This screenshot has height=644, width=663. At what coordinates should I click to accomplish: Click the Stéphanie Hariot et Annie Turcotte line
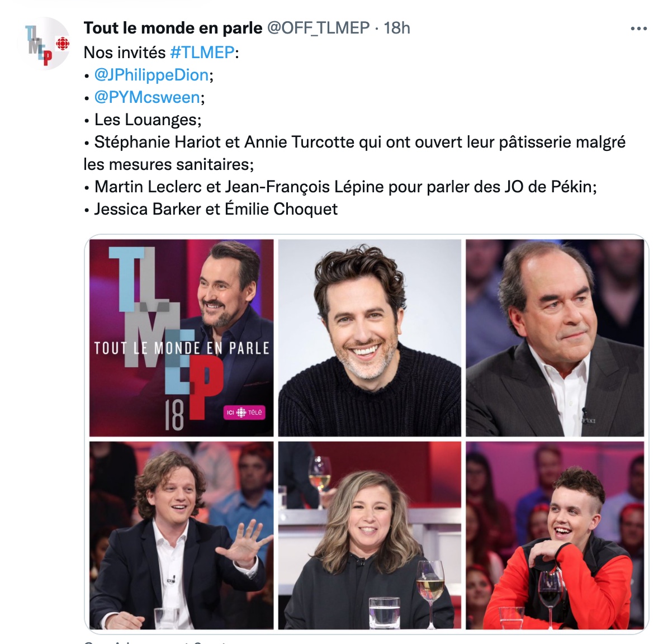point(354,153)
